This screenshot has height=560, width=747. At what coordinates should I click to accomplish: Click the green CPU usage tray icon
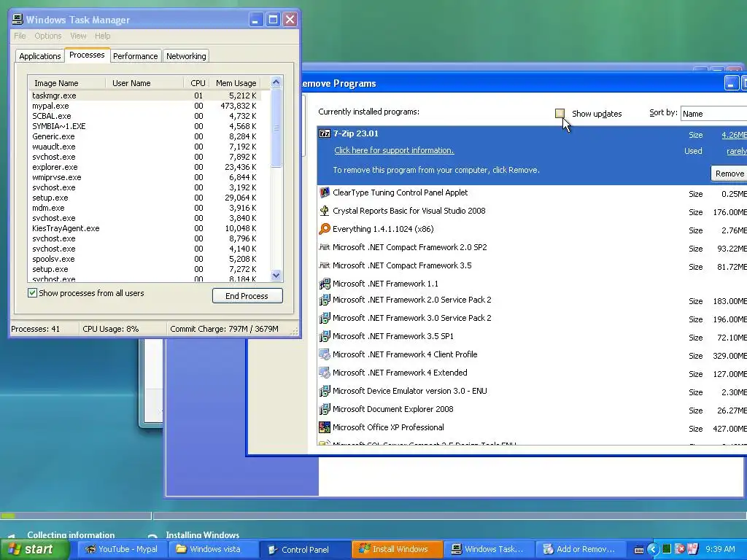point(667,550)
